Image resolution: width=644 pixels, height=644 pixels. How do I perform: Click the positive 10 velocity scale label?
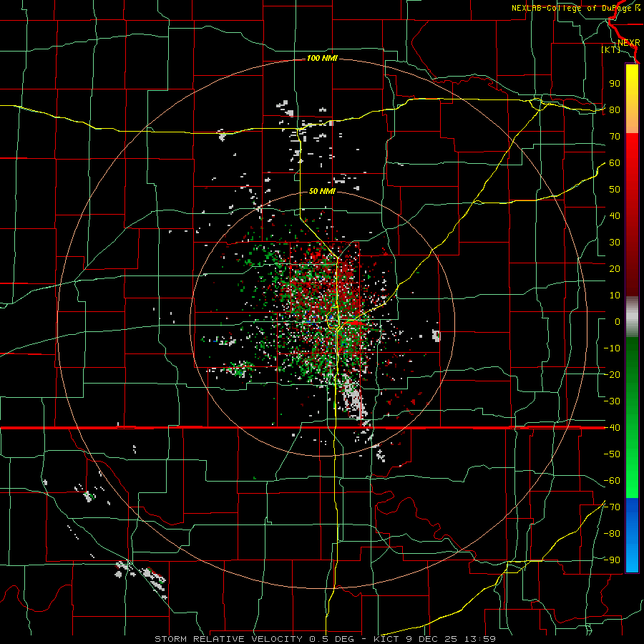(x=615, y=296)
